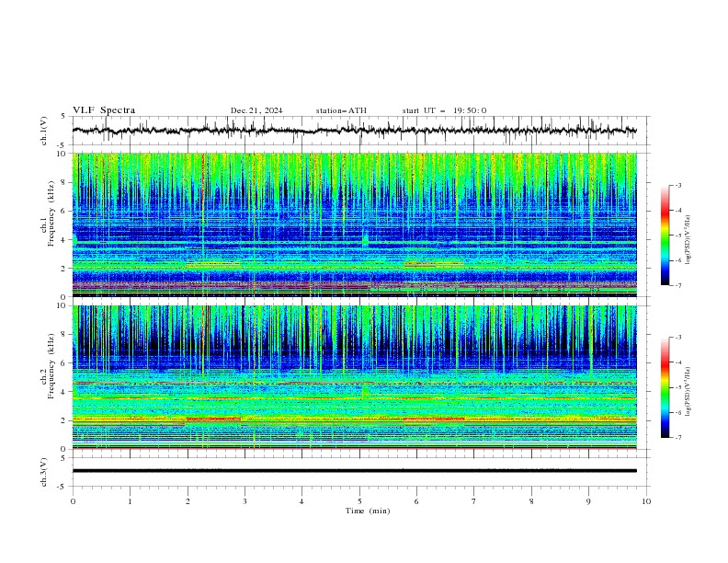Click the ch.2 "Frequency (kHz)" axis label
The height and width of the screenshot is (563, 728).
pyautogui.click(x=51, y=366)
